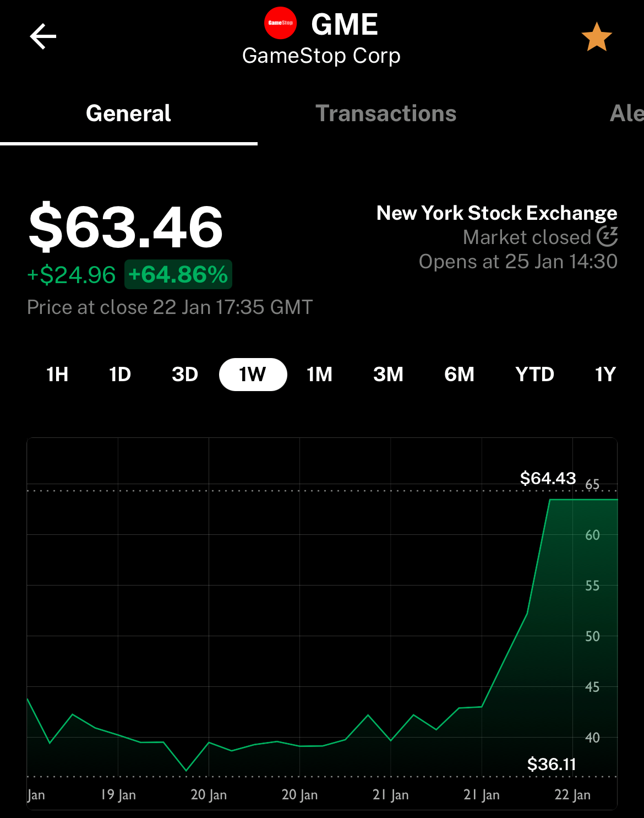Tap the $36.11 low price label

point(552,764)
